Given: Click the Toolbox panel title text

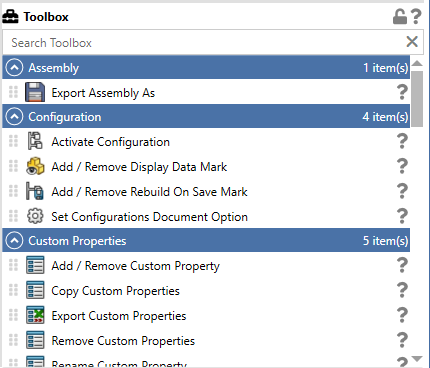Looking at the screenshot, I should click(46, 17).
